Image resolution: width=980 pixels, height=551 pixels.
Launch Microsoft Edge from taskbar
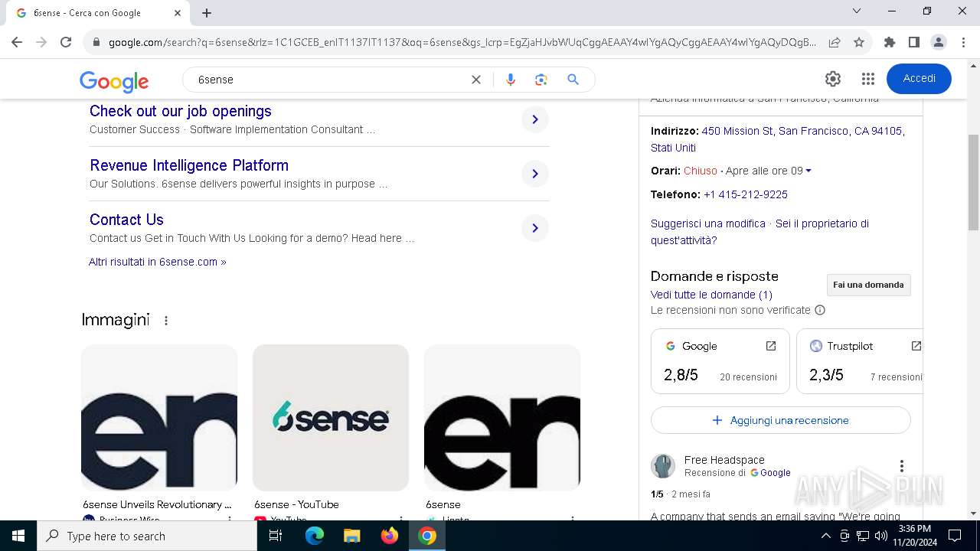[315, 536]
